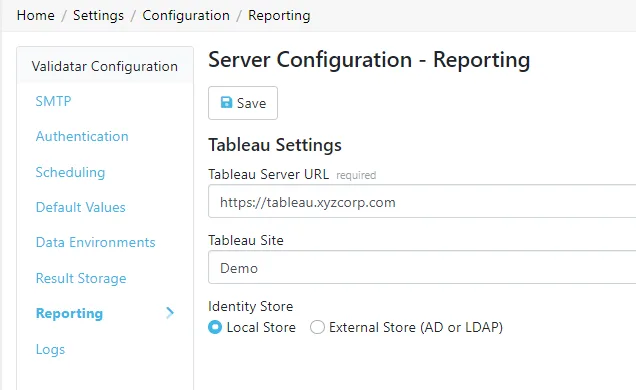Go to Settings breadcrumb link

(x=98, y=15)
